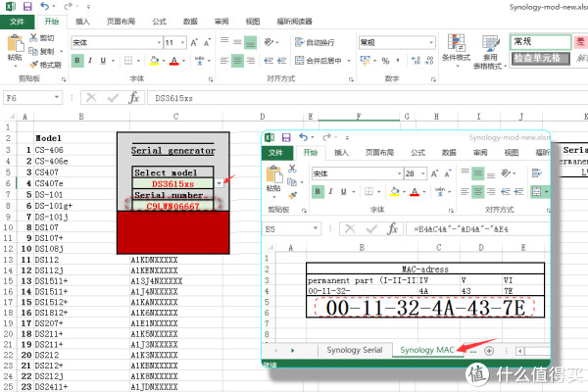The width and height of the screenshot is (588, 392).
Task: Decrease decimal places in main ribbon
Action: pos(430,61)
